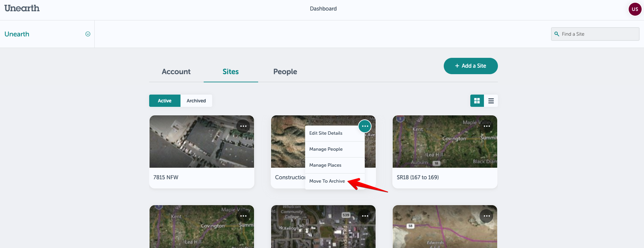
Task: Click the Construction site name text
Action: 290,177
